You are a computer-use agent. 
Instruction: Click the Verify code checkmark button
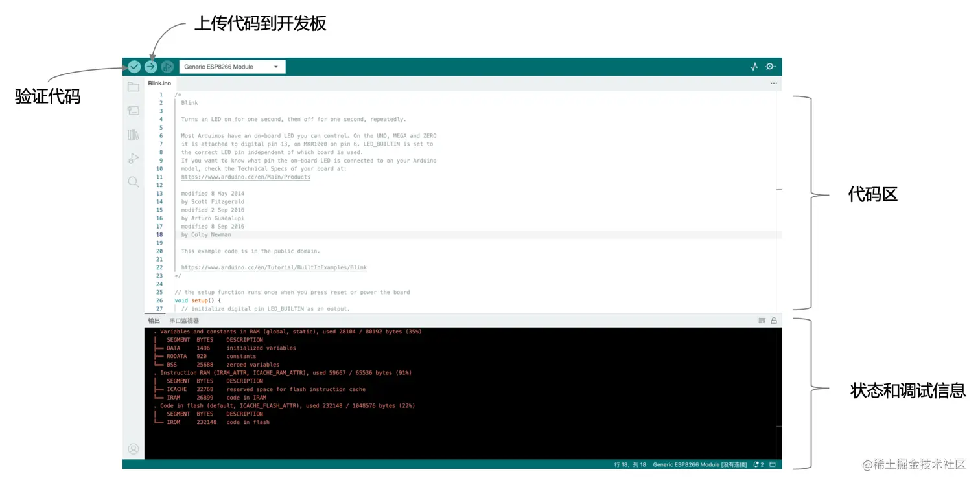click(x=134, y=67)
